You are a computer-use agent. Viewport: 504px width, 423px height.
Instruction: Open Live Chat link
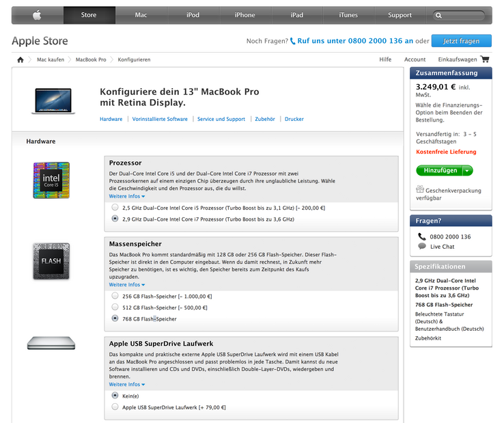click(443, 247)
